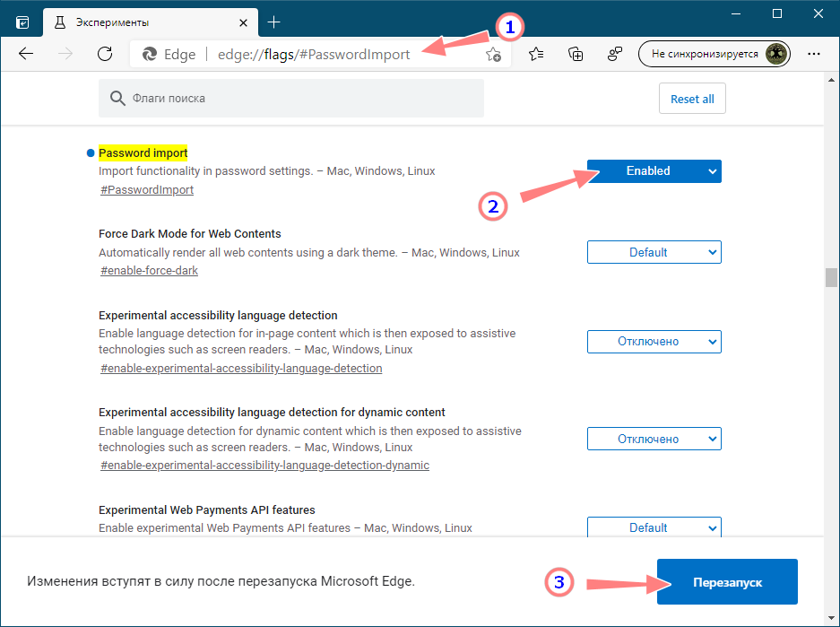Viewport: 840px width, 627px height.
Task: Minimize the Edge window
Action: point(736,14)
